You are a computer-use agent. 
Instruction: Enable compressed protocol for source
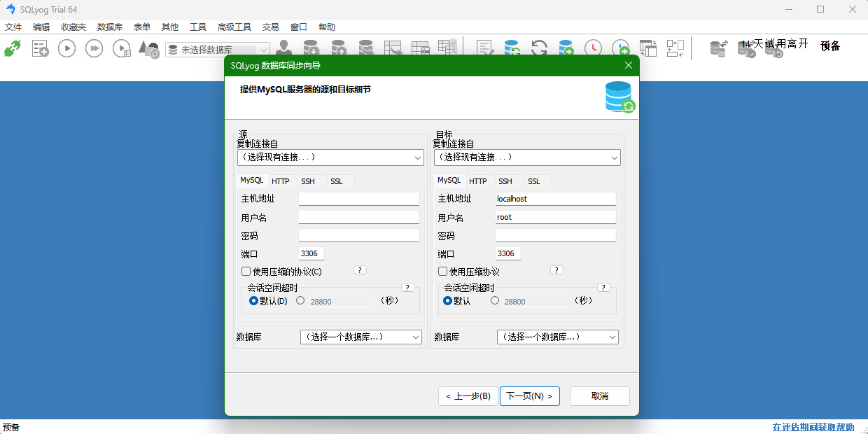[x=246, y=272]
